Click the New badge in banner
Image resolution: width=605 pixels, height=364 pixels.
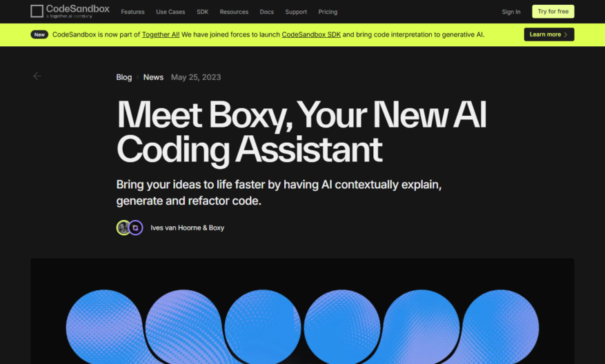39,34
